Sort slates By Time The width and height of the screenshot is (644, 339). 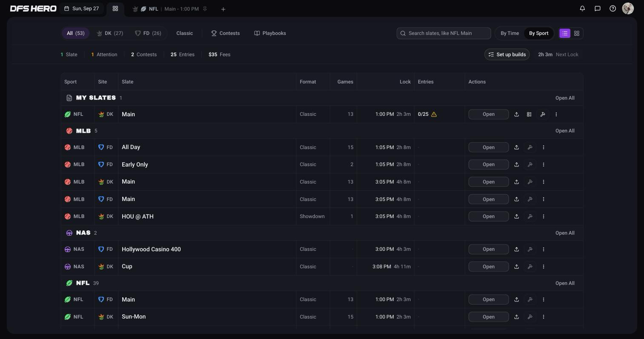click(x=510, y=33)
